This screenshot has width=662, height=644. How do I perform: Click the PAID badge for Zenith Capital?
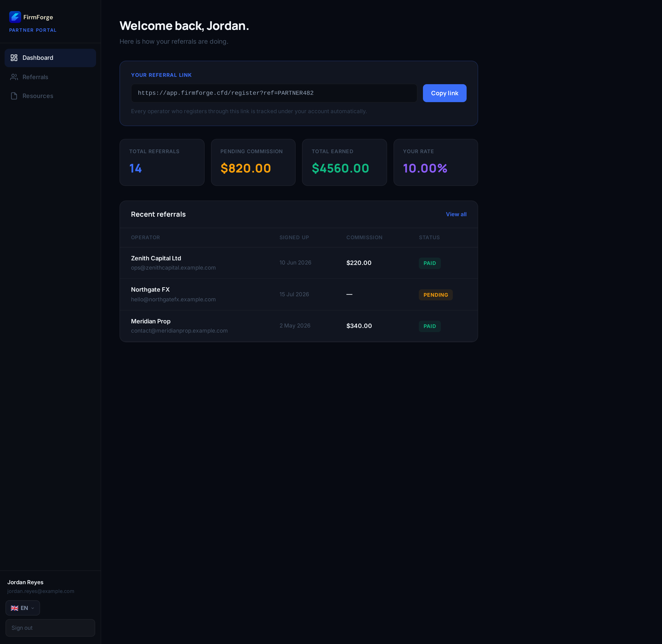tap(430, 264)
